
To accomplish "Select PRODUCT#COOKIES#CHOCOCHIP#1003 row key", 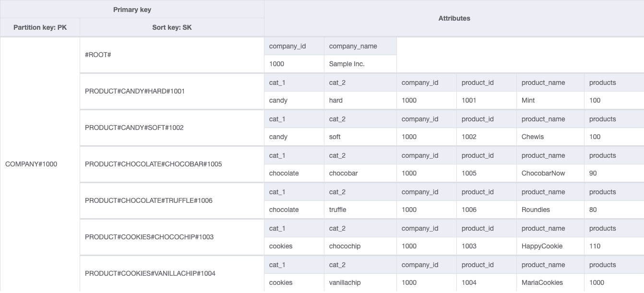I will (172, 237).
